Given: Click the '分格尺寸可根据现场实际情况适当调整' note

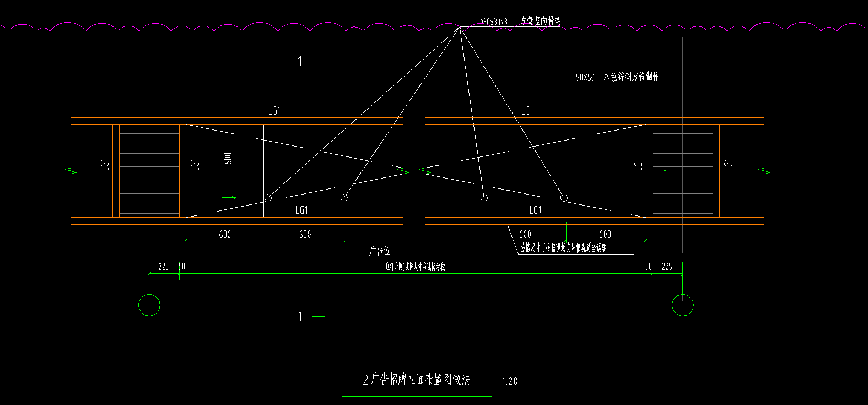Looking at the screenshot, I should point(563,248).
